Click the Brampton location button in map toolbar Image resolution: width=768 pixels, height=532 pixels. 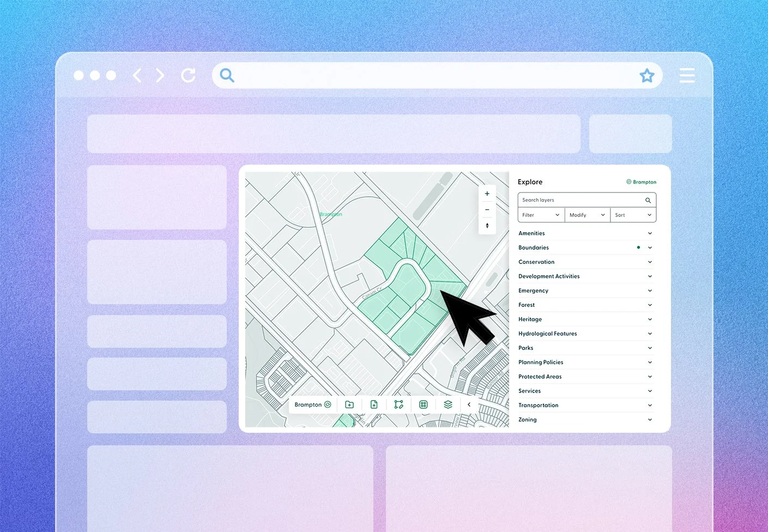pyautogui.click(x=313, y=404)
